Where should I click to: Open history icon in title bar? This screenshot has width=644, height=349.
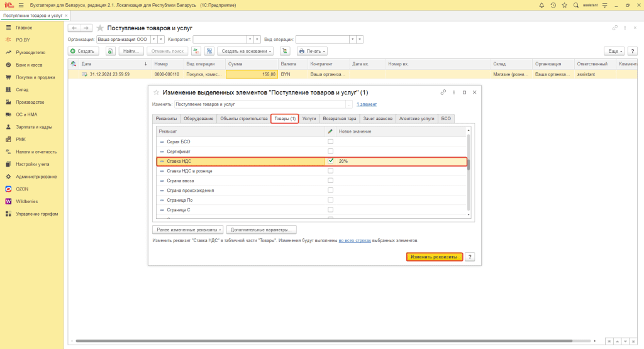553,5
